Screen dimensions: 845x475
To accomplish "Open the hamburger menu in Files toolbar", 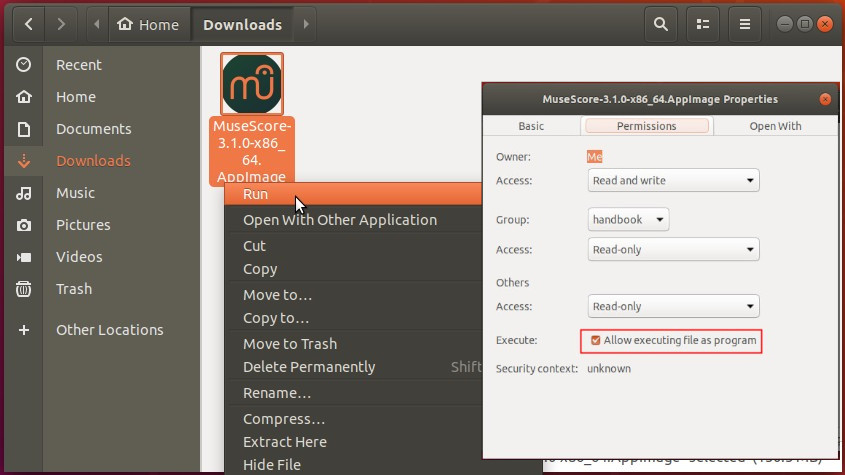I will (x=745, y=24).
